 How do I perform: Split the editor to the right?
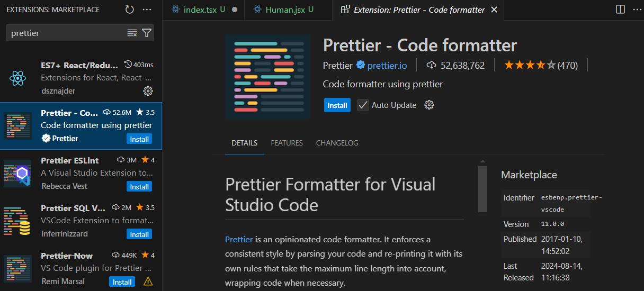click(620, 10)
